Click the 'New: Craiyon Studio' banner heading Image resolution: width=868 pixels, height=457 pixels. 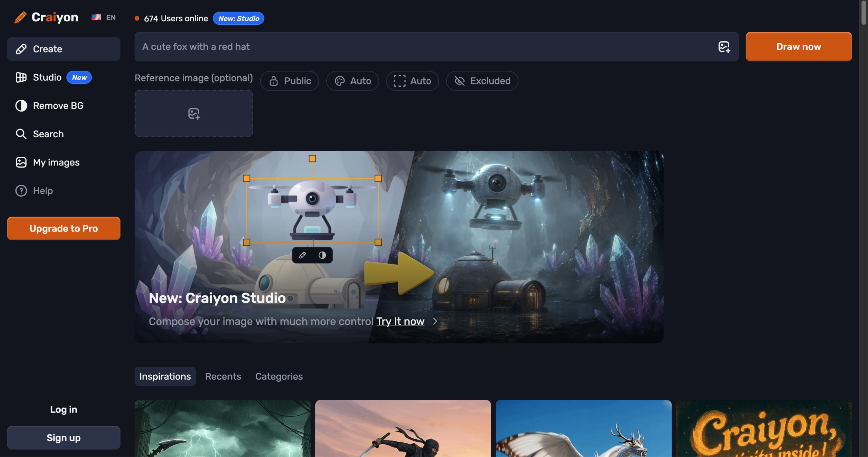pos(217,298)
